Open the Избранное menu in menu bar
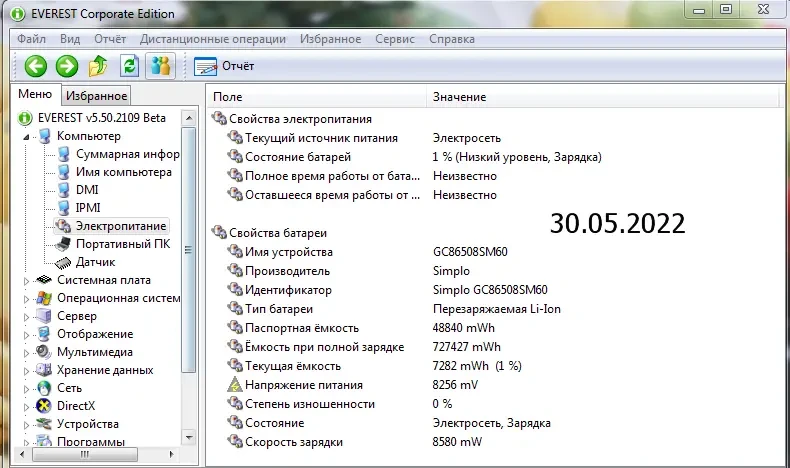Viewport: 790px width, 468px height. [331, 39]
